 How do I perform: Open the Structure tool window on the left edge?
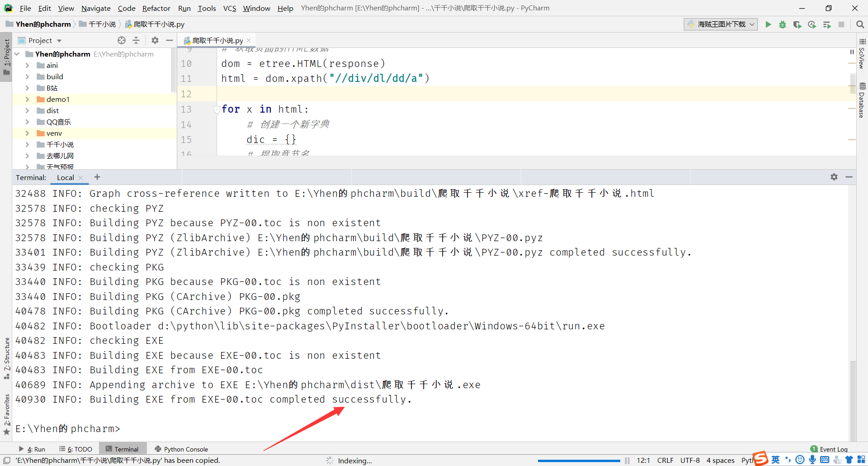coord(6,357)
